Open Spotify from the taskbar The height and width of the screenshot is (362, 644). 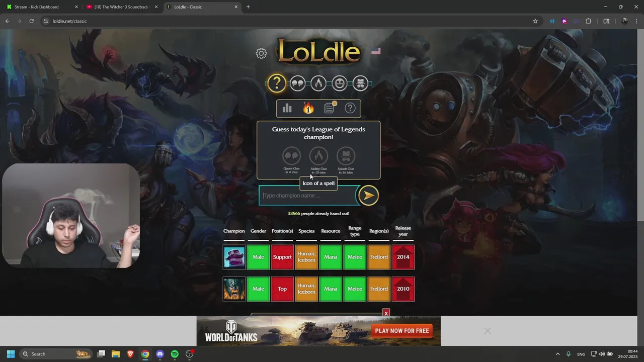pos(175,354)
